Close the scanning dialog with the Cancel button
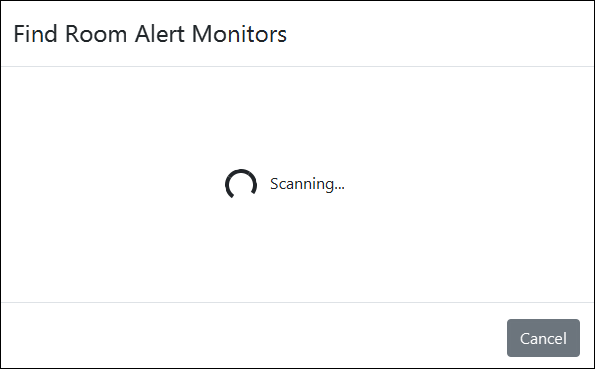The width and height of the screenshot is (595, 369). click(543, 338)
